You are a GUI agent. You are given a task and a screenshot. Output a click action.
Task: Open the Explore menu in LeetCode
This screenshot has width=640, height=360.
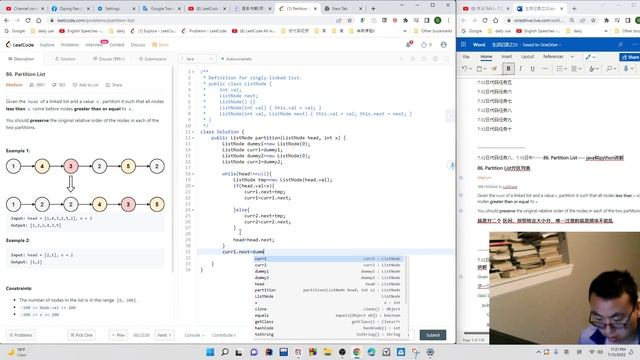47,44
